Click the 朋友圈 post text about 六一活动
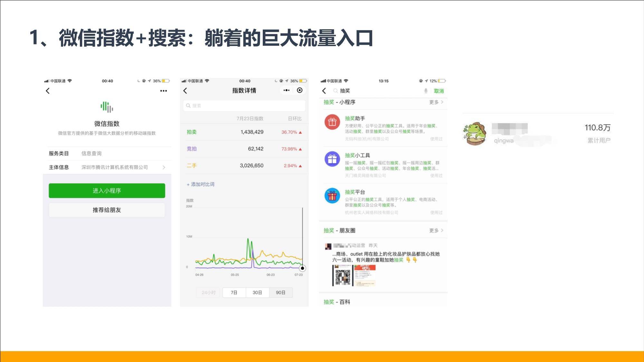The image size is (644, 362). (x=386, y=257)
